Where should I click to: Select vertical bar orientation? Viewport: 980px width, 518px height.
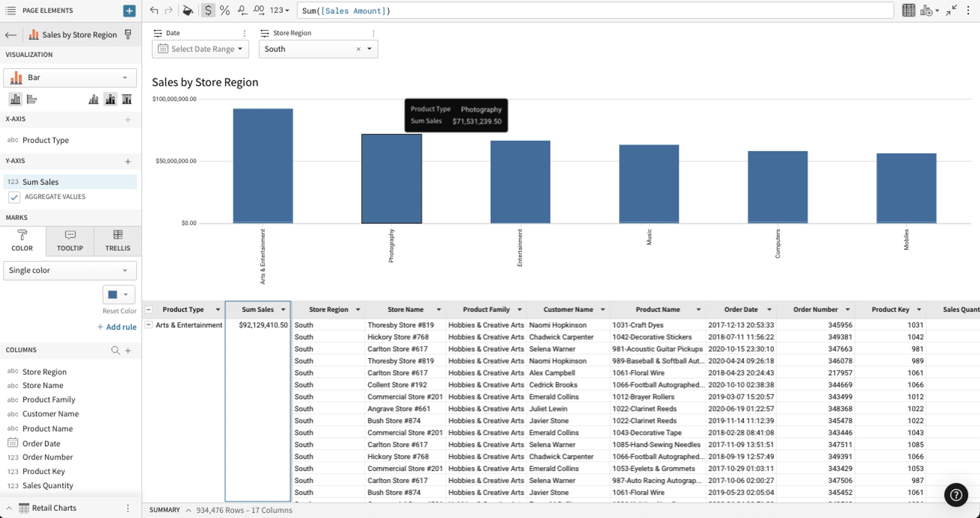[x=15, y=100]
